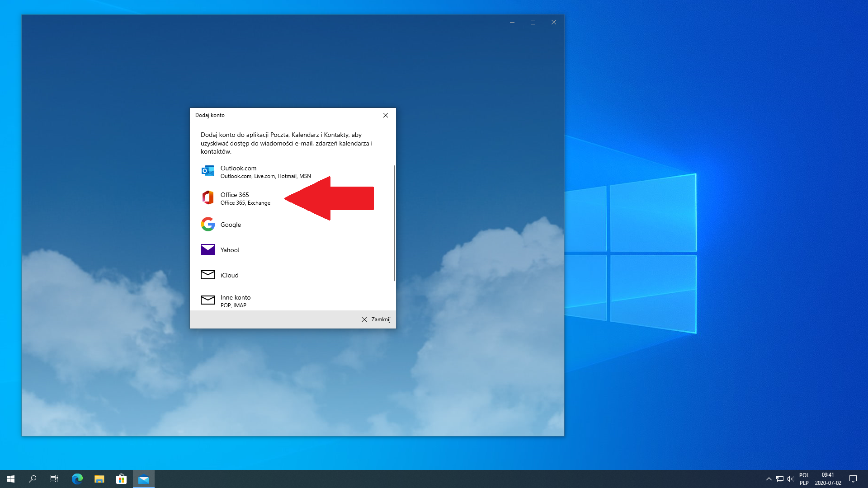868x488 pixels.
Task: Close the Dodaj konto dialog
Action: pyautogui.click(x=386, y=115)
